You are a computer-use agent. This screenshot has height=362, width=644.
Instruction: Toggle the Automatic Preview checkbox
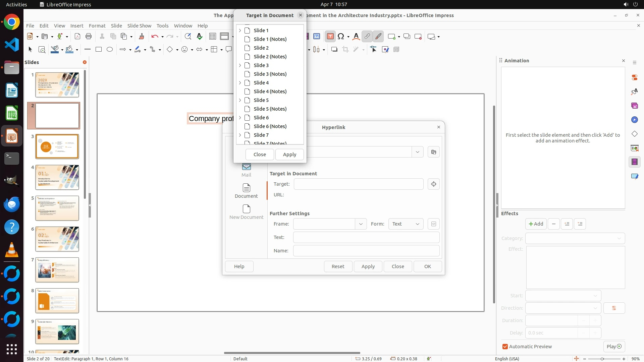click(505, 347)
